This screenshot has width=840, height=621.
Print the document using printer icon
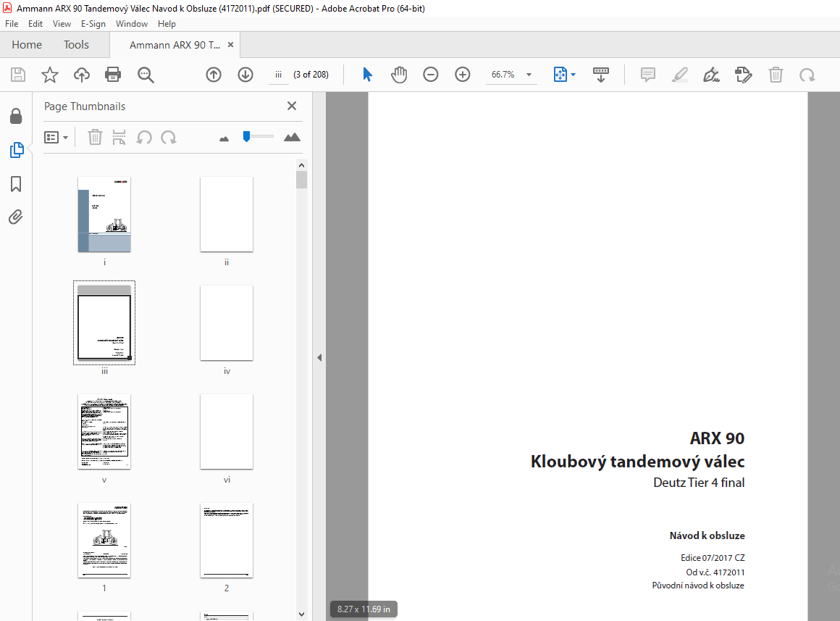click(113, 75)
